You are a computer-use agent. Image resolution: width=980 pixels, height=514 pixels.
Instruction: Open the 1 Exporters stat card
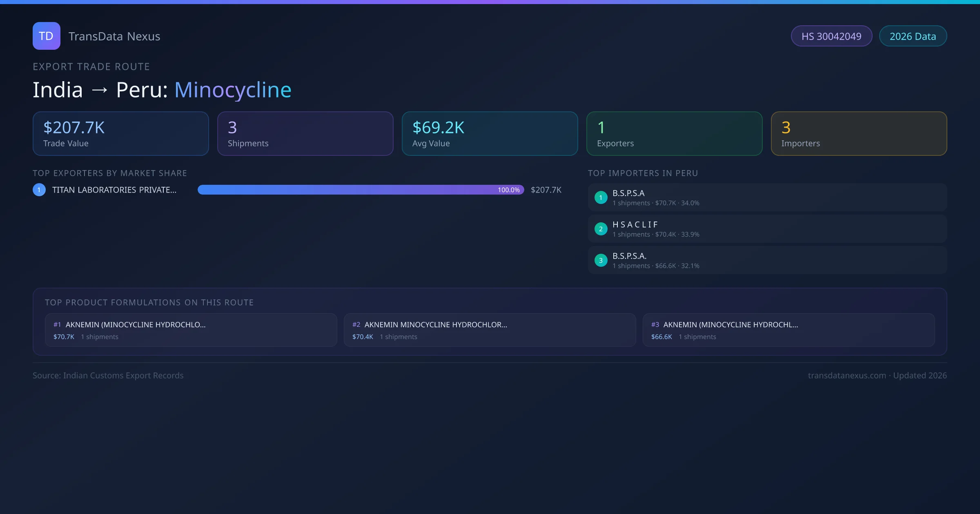point(674,134)
